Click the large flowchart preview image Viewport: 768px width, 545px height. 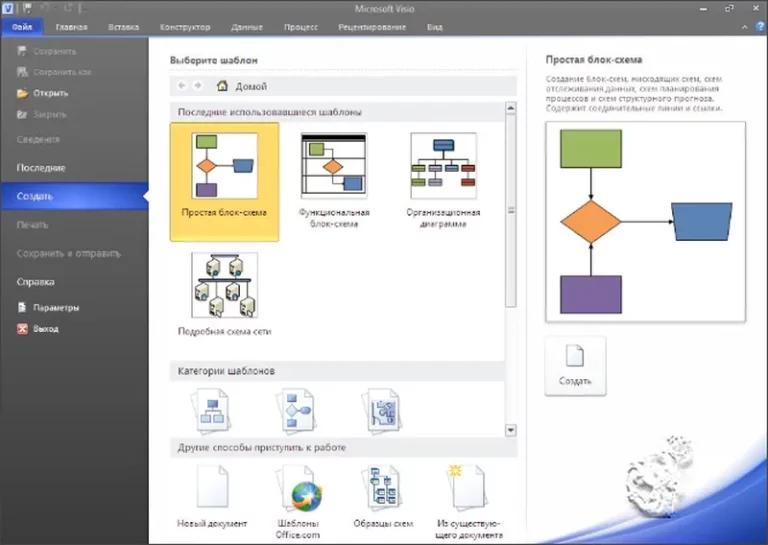coord(645,221)
